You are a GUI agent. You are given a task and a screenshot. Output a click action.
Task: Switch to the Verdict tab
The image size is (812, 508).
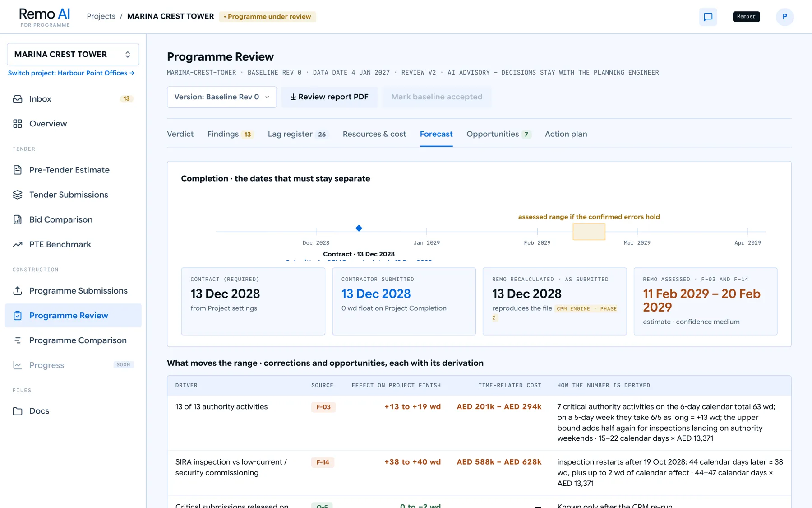pyautogui.click(x=180, y=134)
